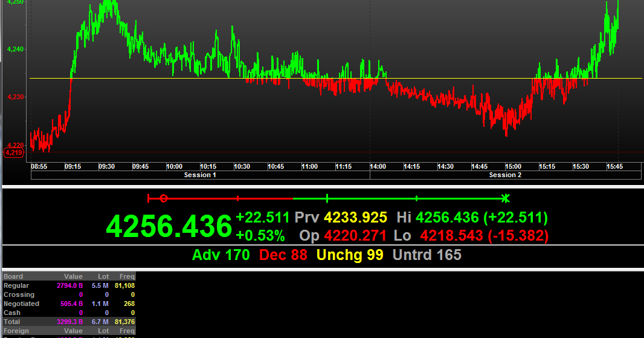Select the Session 1 bar below the chart

201,175
